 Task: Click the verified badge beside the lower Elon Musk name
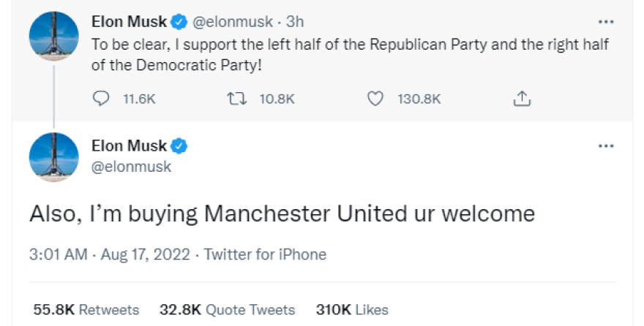(x=180, y=145)
